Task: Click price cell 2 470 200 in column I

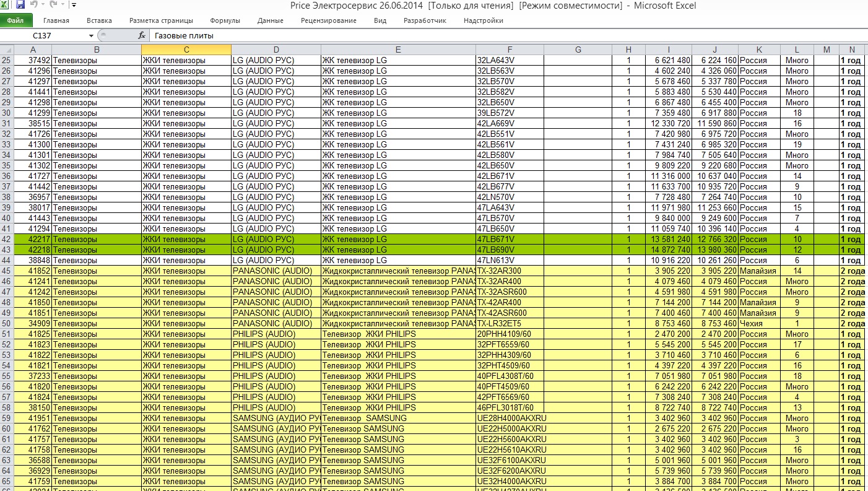Action: (x=669, y=334)
